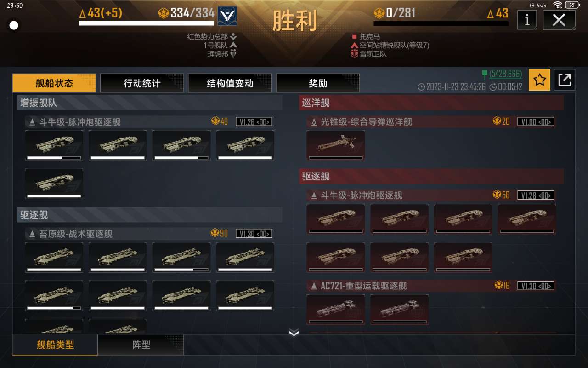Select the record dot icon at left
588x368 pixels.
point(14,25)
